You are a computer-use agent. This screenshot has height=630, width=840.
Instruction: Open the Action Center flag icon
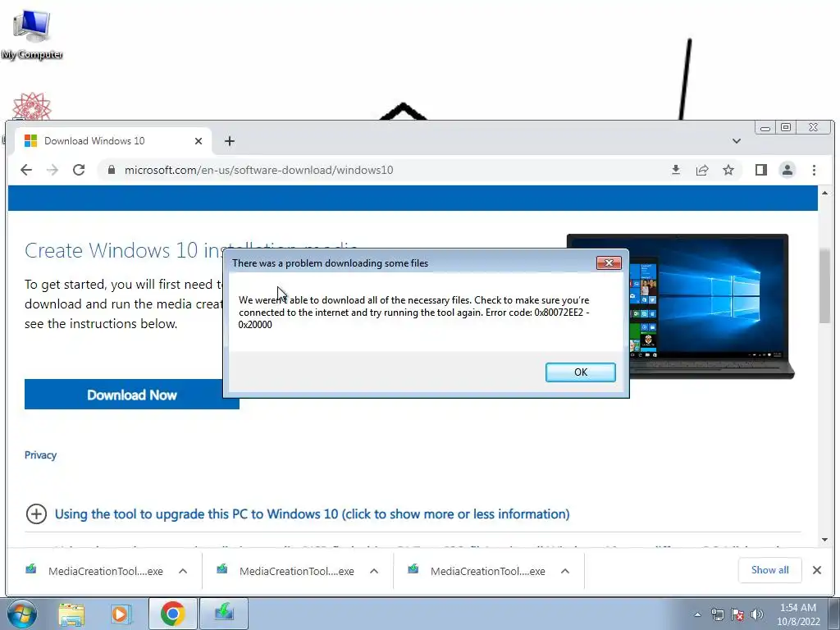tap(737, 615)
